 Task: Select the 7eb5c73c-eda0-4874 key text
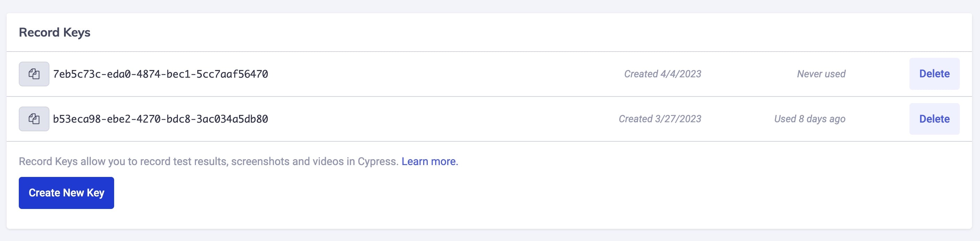(x=160, y=74)
